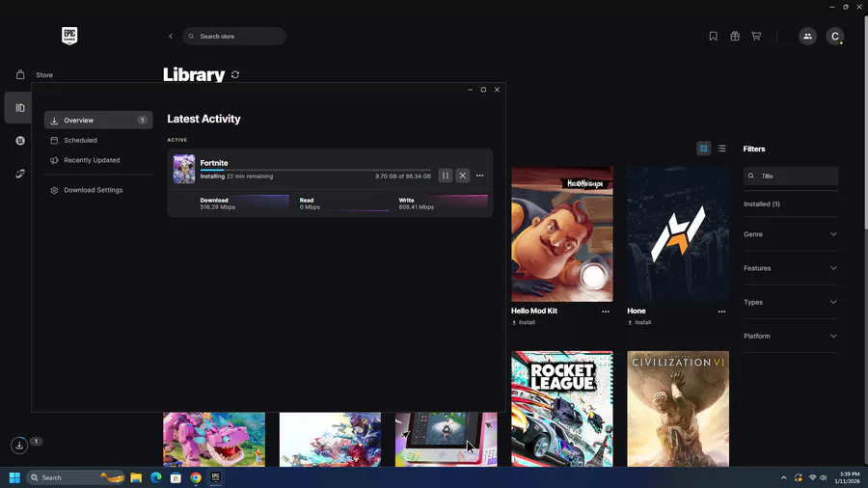Image resolution: width=868 pixels, height=488 pixels.
Task: Switch to grid view
Action: pyautogui.click(x=704, y=149)
